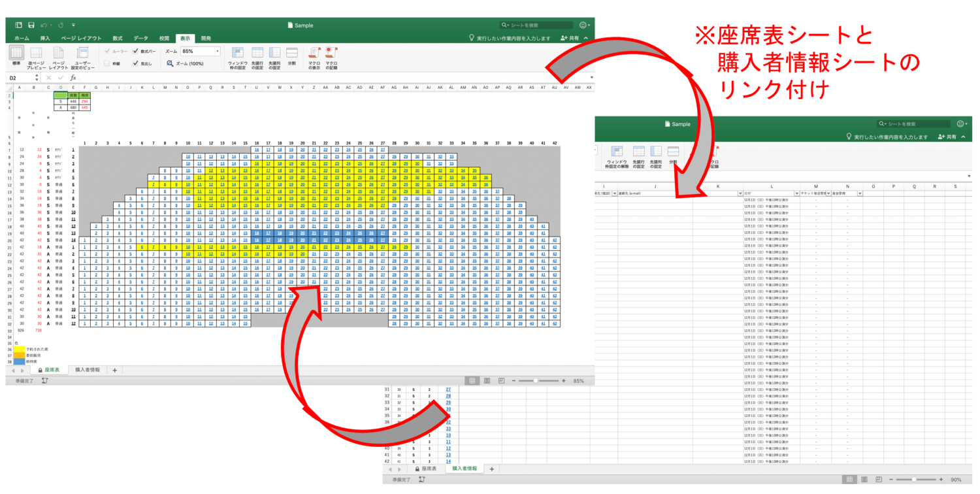The width and height of the screenshot is (980, 494).
Task: Enable the 枠線 gridlines checkbox
Action: tap(108, 62)
